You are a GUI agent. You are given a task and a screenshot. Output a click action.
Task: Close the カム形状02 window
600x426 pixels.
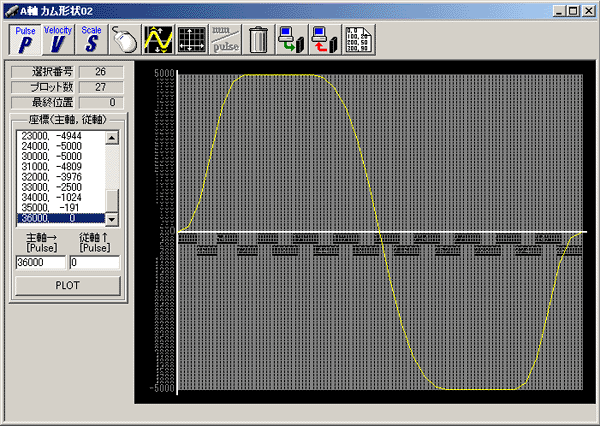coord(589,11)
